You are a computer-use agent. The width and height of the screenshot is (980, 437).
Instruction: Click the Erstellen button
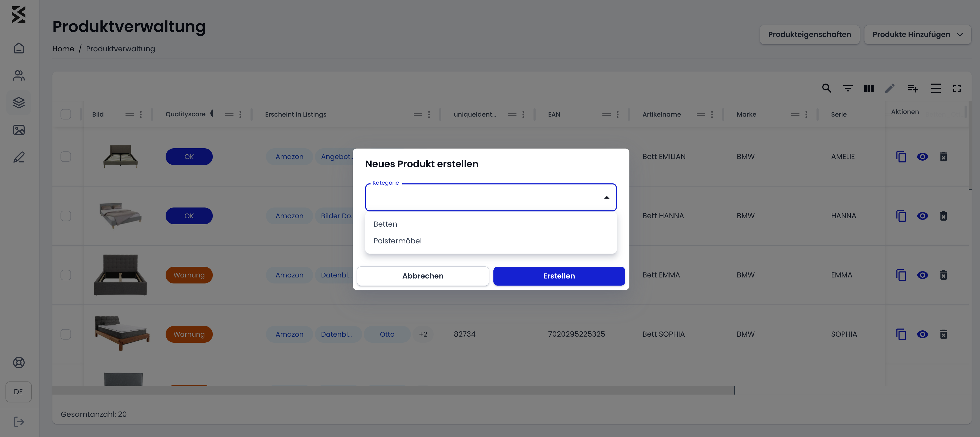point(558,276)
